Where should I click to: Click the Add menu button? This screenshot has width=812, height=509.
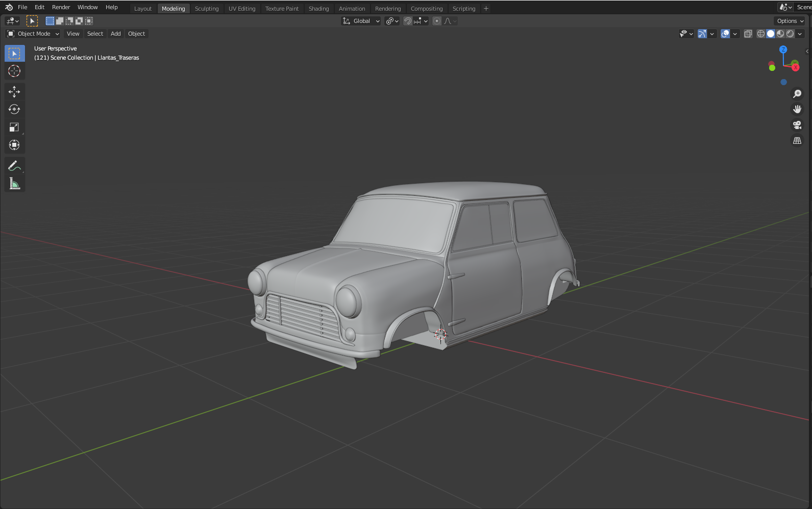116,34
